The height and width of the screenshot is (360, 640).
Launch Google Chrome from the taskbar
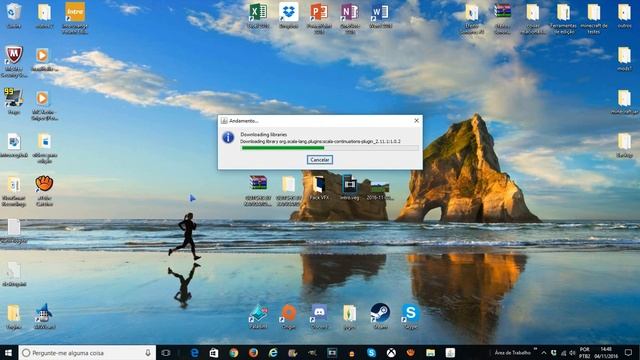(x=233, y=353)
